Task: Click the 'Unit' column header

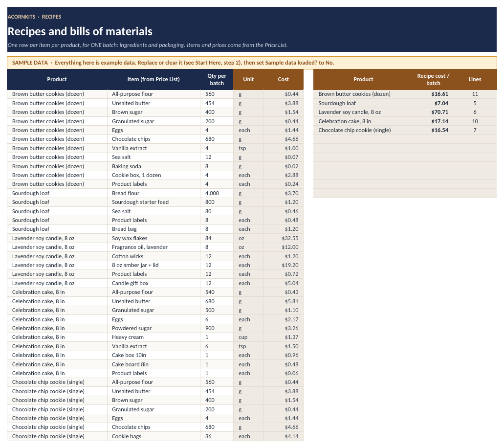Action: click(x=248, y=79)
